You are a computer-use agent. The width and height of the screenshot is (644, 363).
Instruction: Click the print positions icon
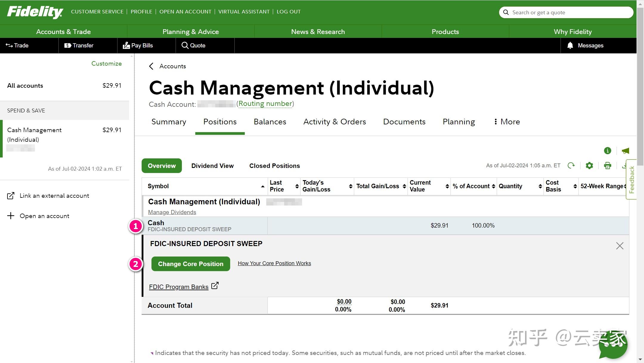tap(607, 166)
